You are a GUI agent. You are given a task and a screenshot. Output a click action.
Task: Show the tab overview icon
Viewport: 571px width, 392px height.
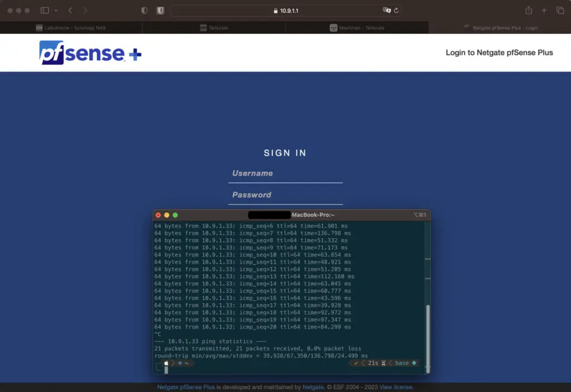pos(560,11)
